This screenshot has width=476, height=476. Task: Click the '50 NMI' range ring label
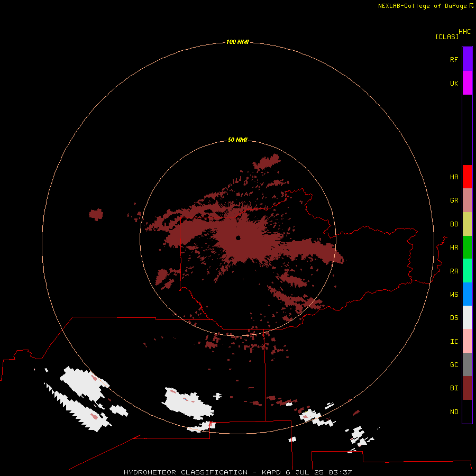tap(237, 140)
